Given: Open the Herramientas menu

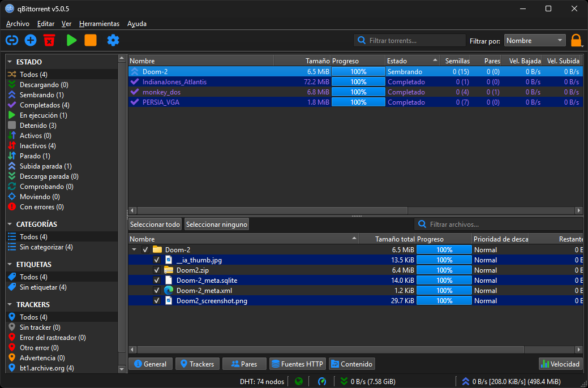Looking at the screenshot, I should (x=99, y=24).
